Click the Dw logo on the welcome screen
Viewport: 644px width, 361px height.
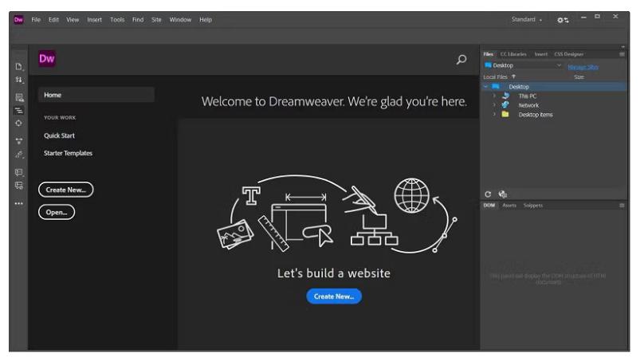pyautogui.click(x=47, y=58)
